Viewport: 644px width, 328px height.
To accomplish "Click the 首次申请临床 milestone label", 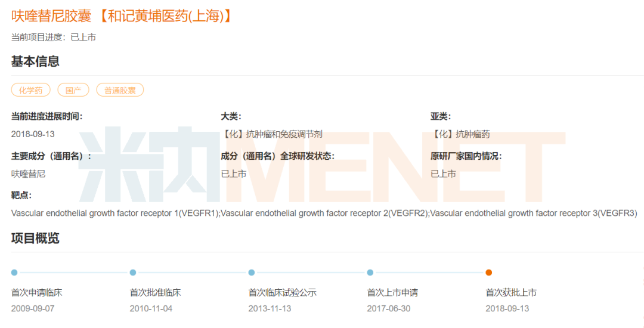I will pos(36,293).
